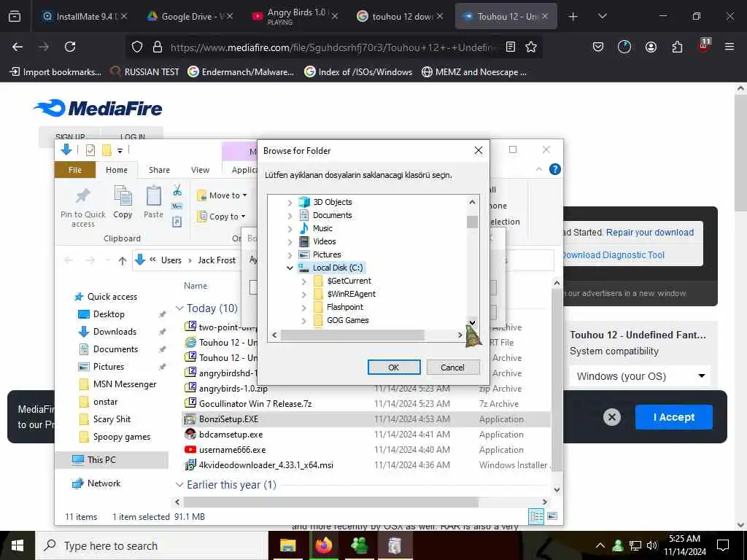Click the Cut scissors icon in ribbon
Image resolution: width=747 pixels, height=560 pixels.
pos(177,190)
